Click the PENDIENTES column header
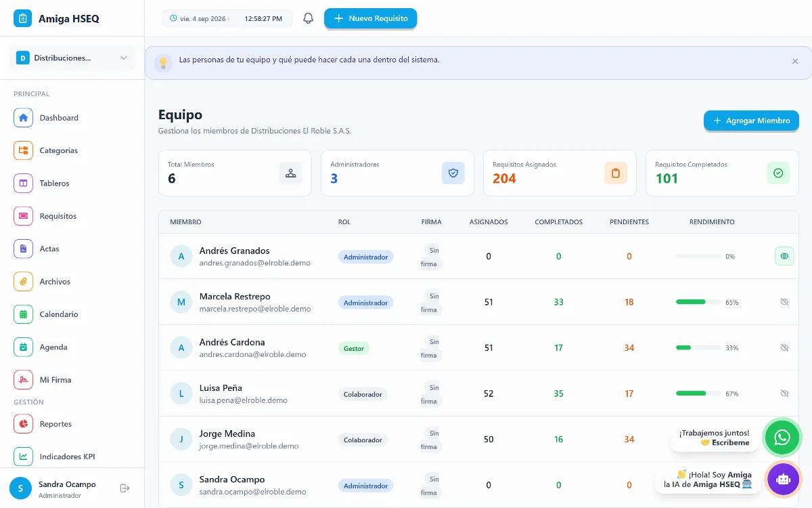812x508 pixels. 629,222
